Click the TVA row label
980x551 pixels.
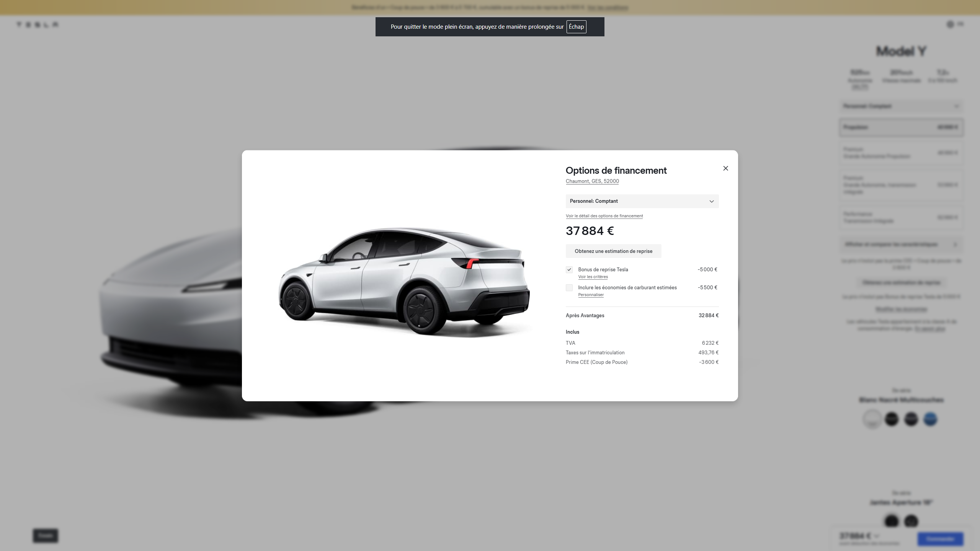[x=570, y=343]
